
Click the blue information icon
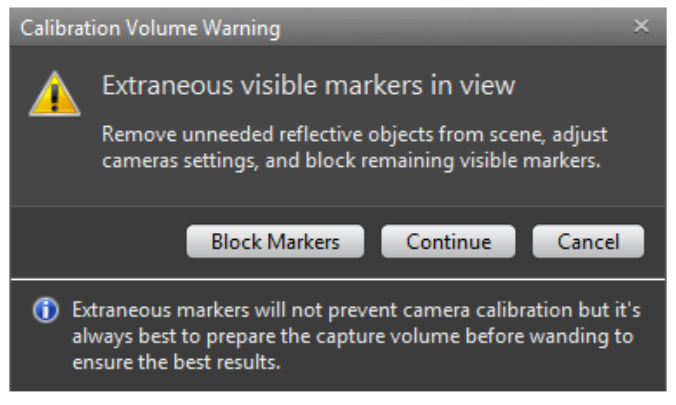(x=46, y=309)
